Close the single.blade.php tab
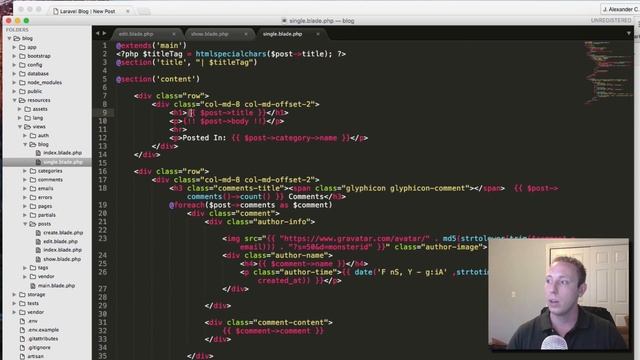640x360 pixels. 318,34
